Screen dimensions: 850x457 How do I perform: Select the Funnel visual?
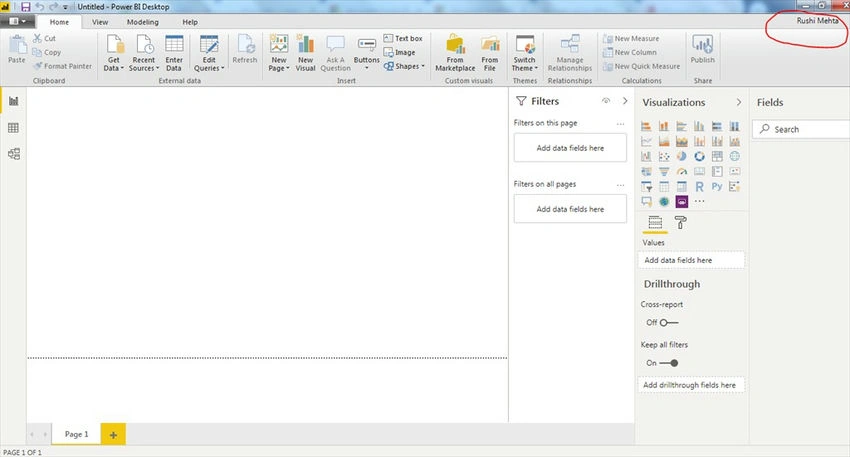(x=664, y=172)
